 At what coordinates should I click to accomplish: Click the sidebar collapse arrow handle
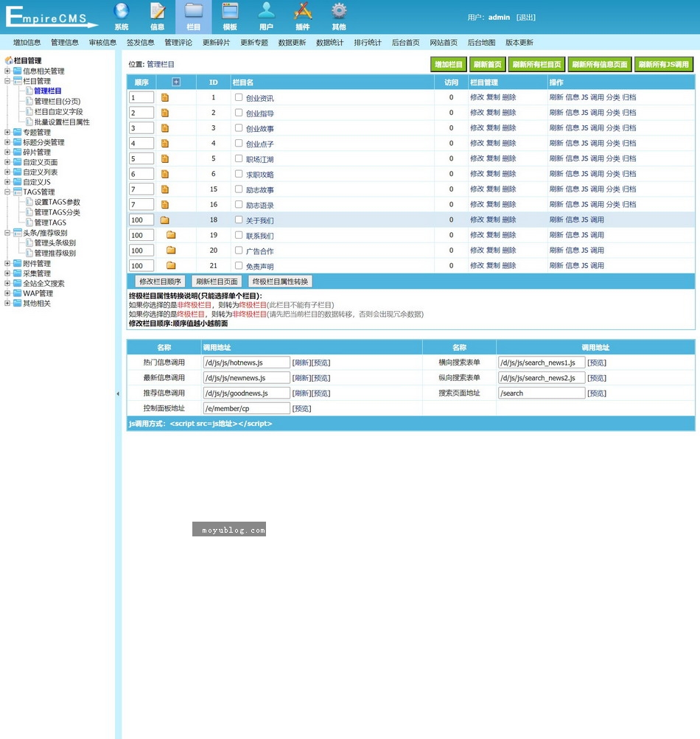tap(118, 393)
